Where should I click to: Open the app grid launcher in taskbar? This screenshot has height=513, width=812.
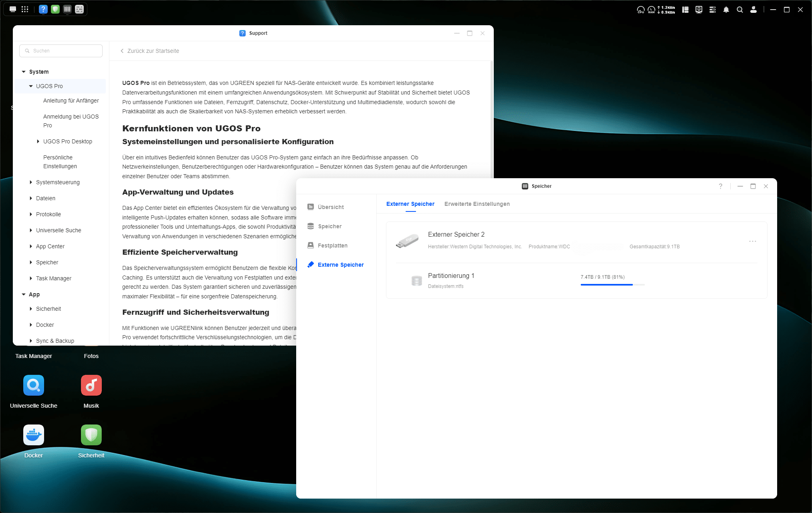25,9
